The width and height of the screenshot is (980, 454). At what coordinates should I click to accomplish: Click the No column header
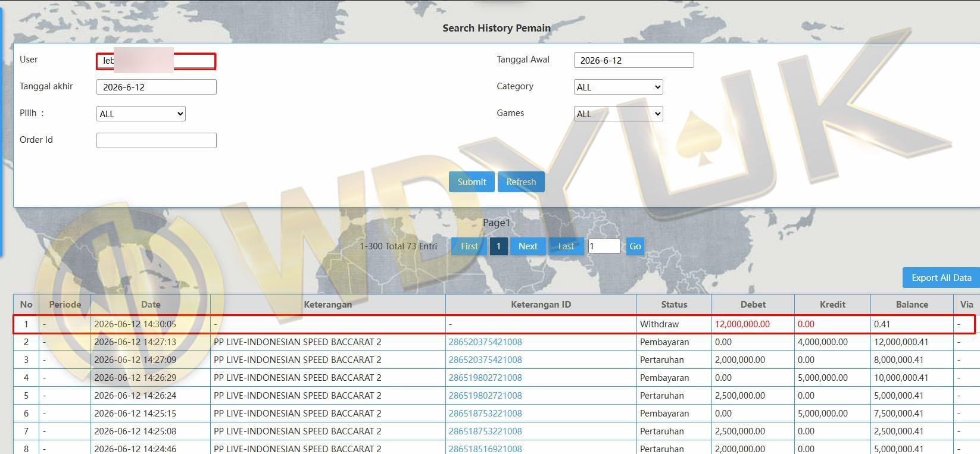26,305
